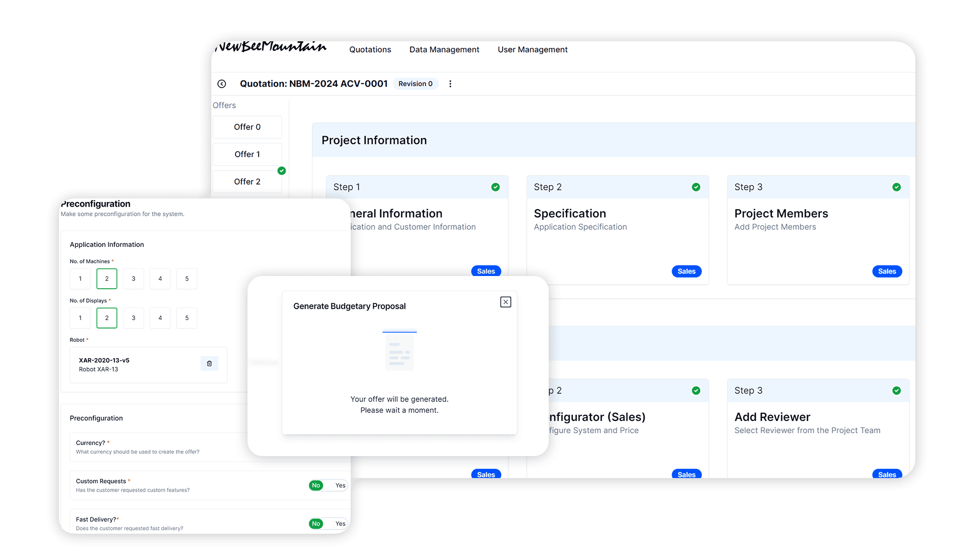Open the Revision 0 dropdown

[x=415, y=84]
